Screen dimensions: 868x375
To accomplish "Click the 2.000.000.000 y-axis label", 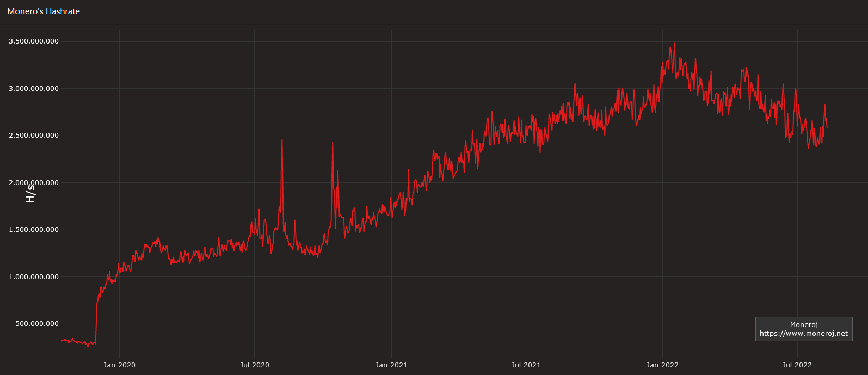I will (34, 183).
